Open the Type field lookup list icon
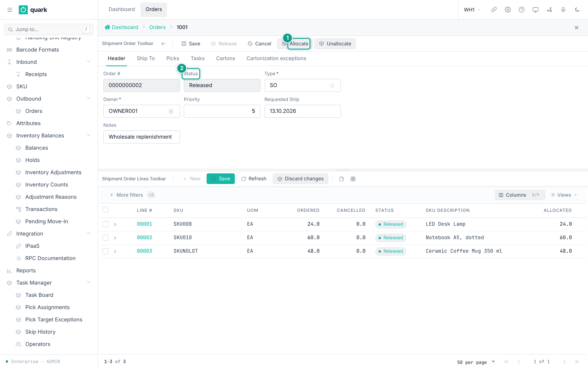 332,85
